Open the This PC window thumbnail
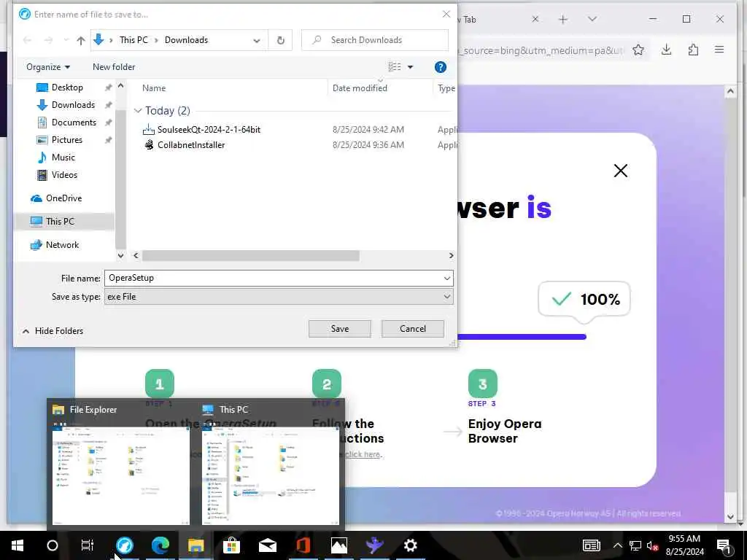747x560 pixels. click(x=270, y=475)
